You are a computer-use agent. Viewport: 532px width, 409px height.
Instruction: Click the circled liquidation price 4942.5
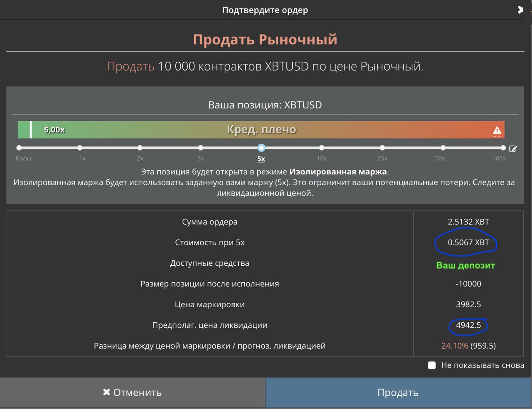point(468,325)
